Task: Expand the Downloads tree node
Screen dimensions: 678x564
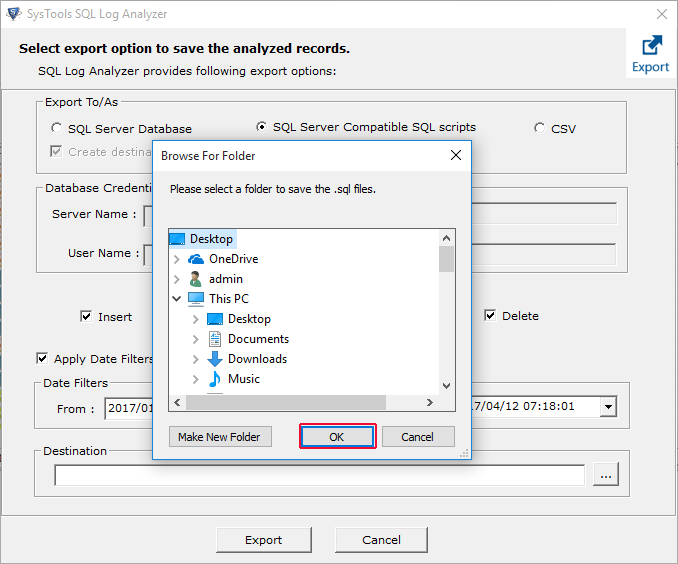Action: pos(195,359)
